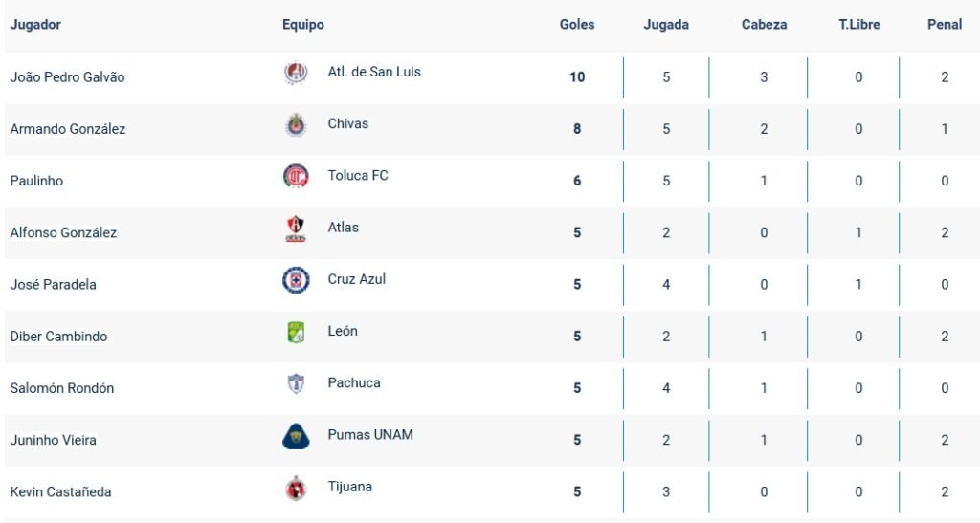Click the León team crest icon
Viewport: 980px width, 523px height.
click(x=296, y=332)
